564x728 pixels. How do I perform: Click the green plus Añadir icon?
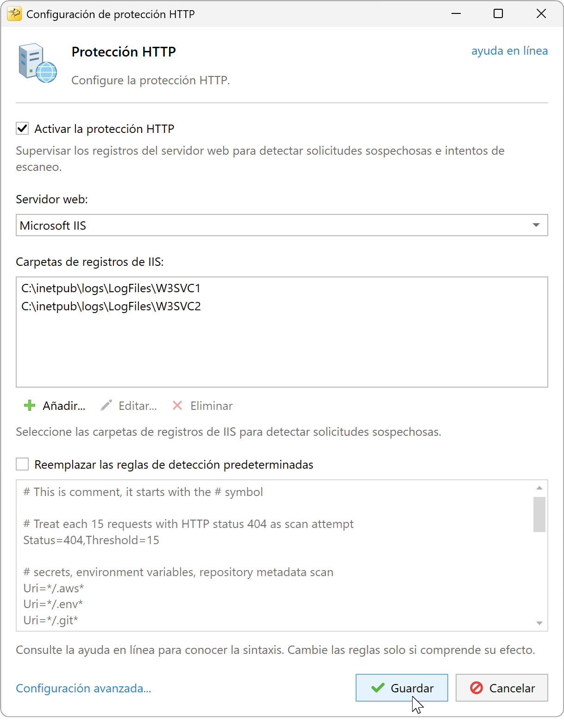point(30,406)
